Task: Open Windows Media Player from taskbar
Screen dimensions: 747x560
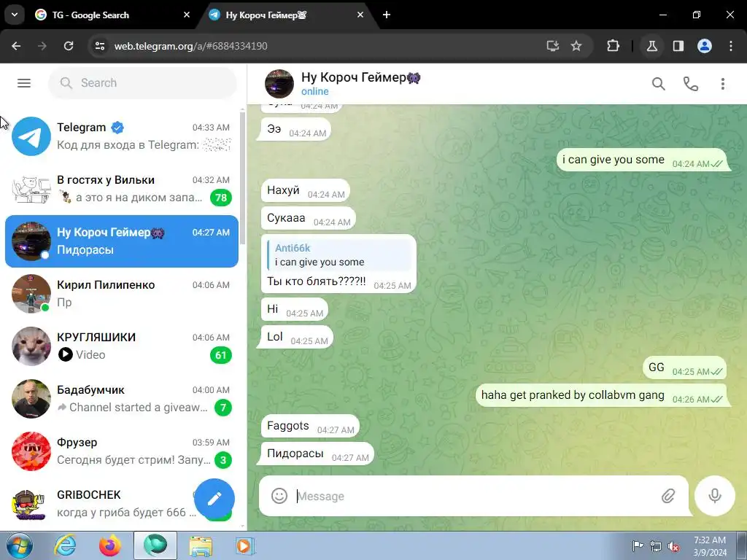Action: pyautogui.click(x=245, y=545)
